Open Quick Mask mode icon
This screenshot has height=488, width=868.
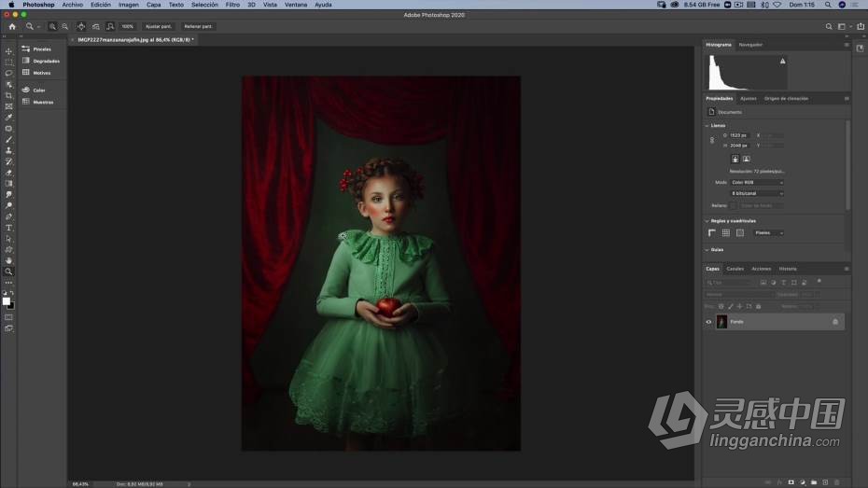pos(8,317)
